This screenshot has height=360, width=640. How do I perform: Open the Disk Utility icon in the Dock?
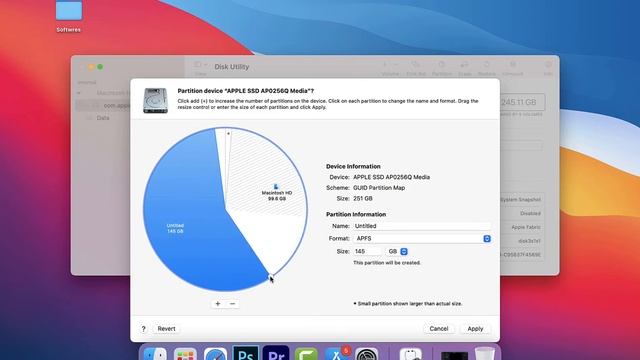click(411, 354)
